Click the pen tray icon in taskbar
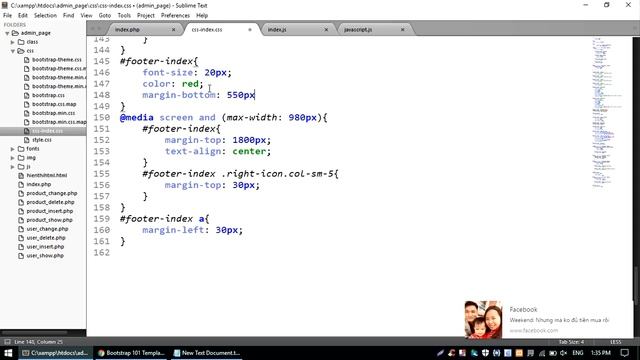 point(440,353)
